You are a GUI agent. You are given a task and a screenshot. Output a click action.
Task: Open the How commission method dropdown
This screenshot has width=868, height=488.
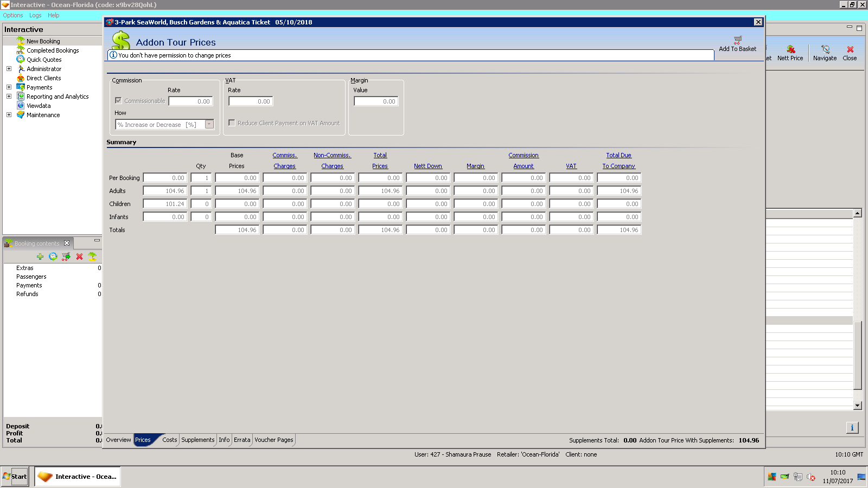coord(209,125)
